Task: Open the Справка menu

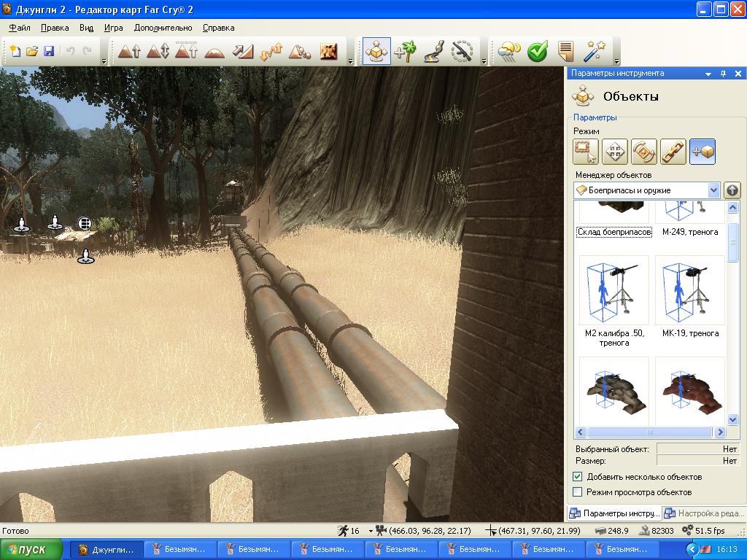Action: pos(219,28)
